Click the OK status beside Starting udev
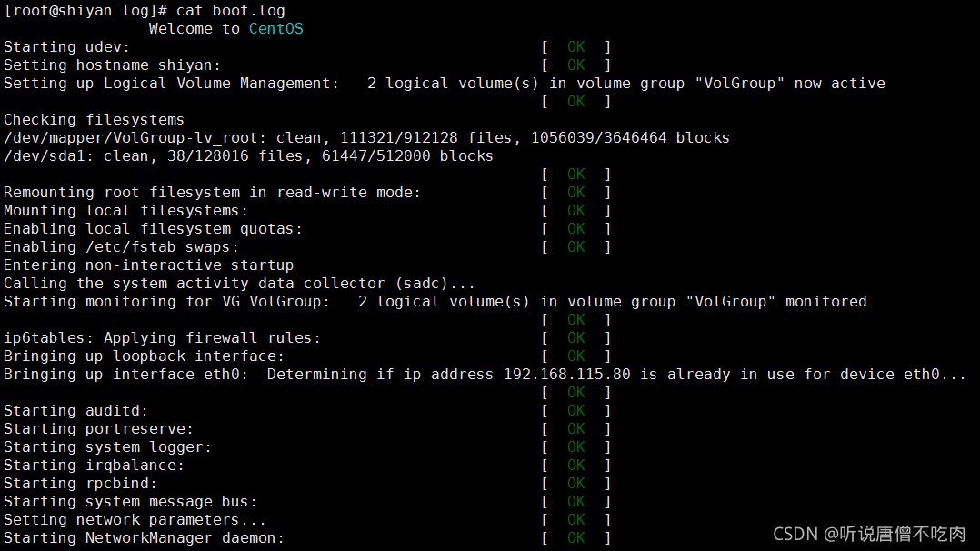The image size is (980, 551). coord(576,47)
